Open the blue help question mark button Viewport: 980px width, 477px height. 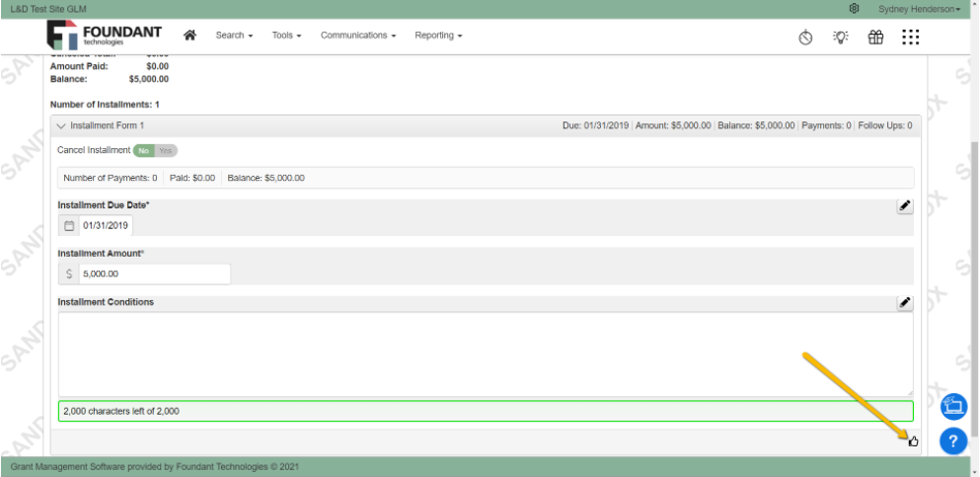click(x=953, y=440)
